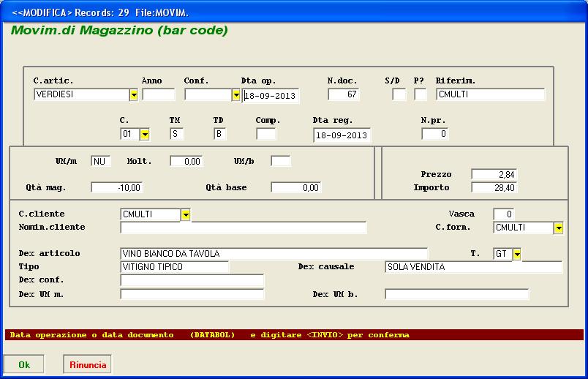This screenshot has width=588, height=379.
Task: Click the empty Dex UM m. field
Action: coord(192,294)
